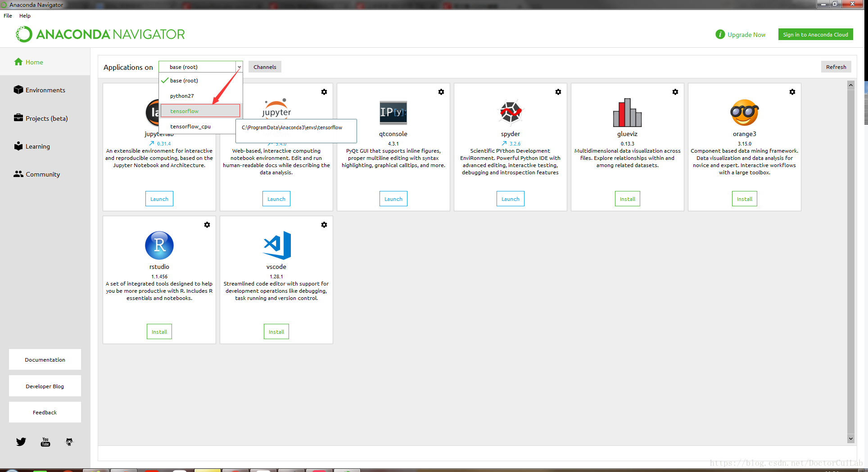Open the gear options for jupyter notebook
This screenshot has height=472, width=868.
click(x=324, y=92)
